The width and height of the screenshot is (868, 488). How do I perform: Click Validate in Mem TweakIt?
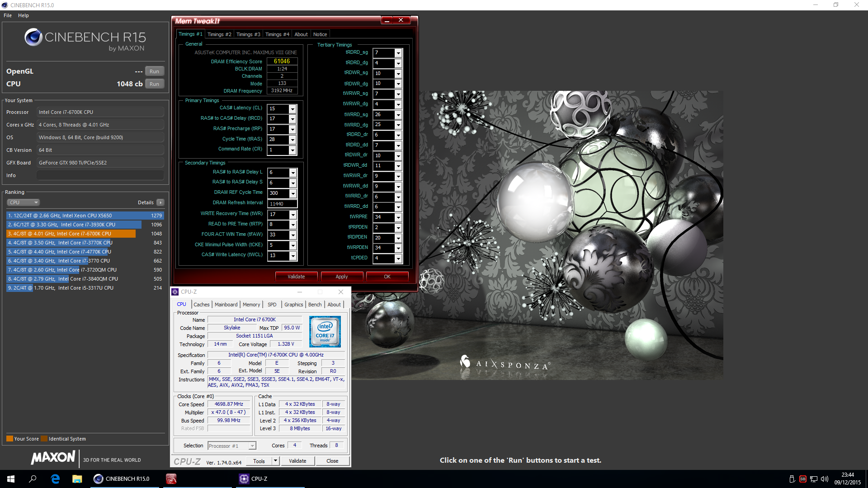click(296, 277)
